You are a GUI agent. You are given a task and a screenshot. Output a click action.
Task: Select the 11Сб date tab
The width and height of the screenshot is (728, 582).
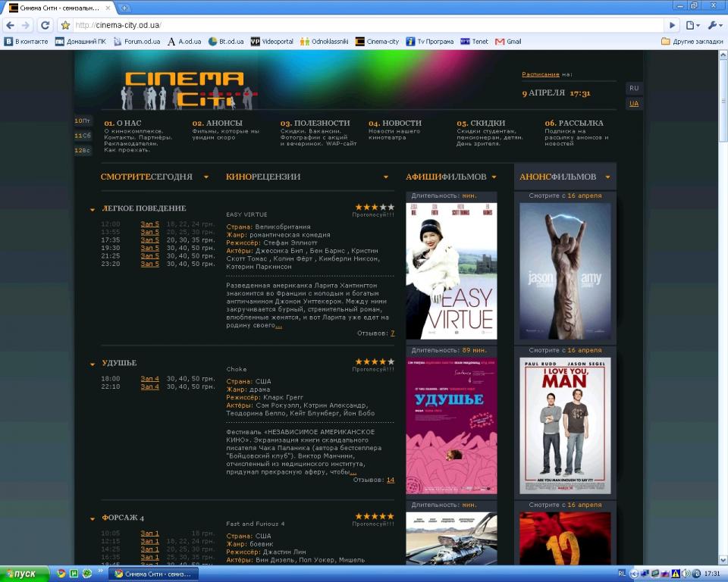(x=83, y=136)
